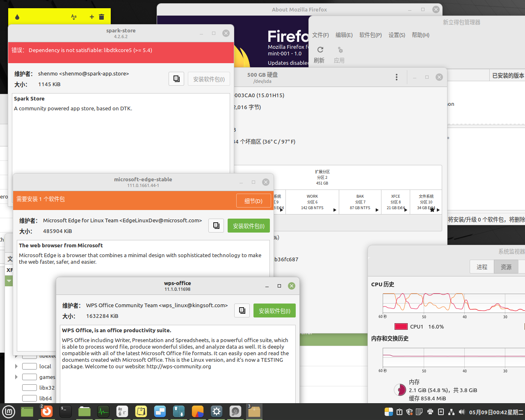This screenshot has width=525, height=420.
Task: Click the CPU1 color swatch
Action: (x=401, y=326)
